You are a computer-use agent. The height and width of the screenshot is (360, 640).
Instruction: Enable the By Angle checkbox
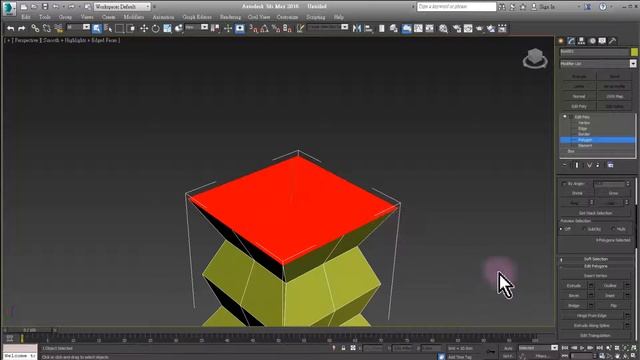pyautogui.click(x=564, y=184)
